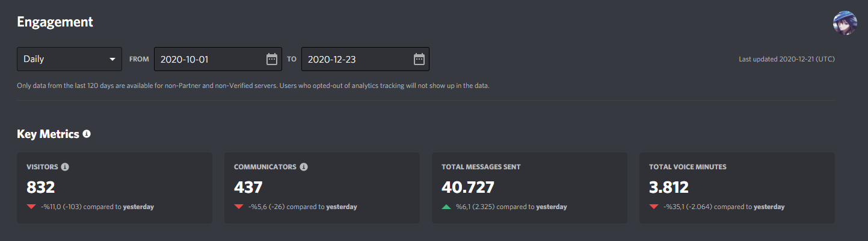The height and width of the screenshot is (241, 868).
Task: Click the red down arrow under Communicators
Action: [239, 207]
